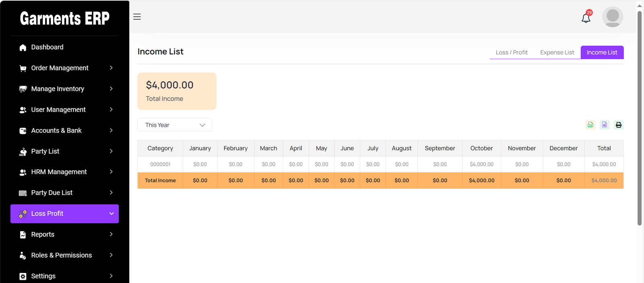
Task: Toggle sidebar with hamburger menu icon
Action: coord(137,17)
